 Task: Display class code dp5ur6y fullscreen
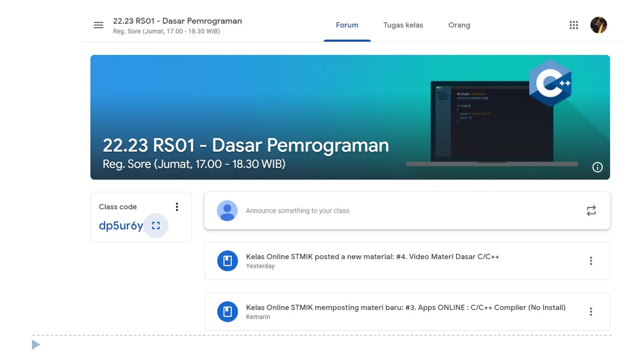[156, 226]
